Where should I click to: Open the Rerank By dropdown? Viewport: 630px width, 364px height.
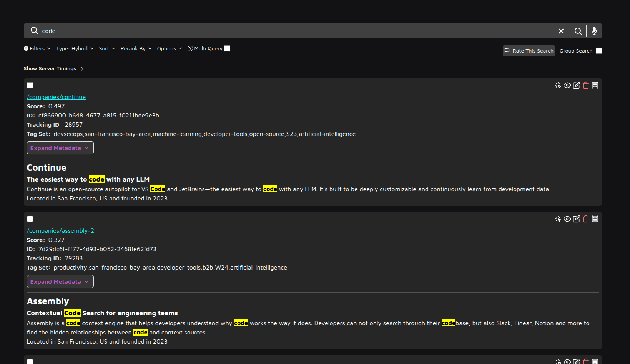[x=136, y=48]
